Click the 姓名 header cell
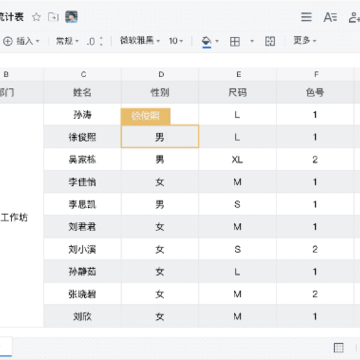 click(x=82, y=92)
